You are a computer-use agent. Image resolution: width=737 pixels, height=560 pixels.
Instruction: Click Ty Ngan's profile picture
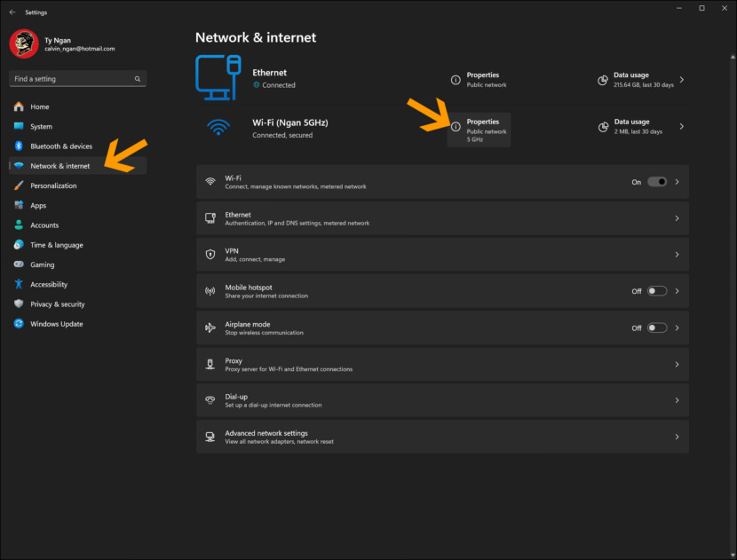(x=23, y=42)
